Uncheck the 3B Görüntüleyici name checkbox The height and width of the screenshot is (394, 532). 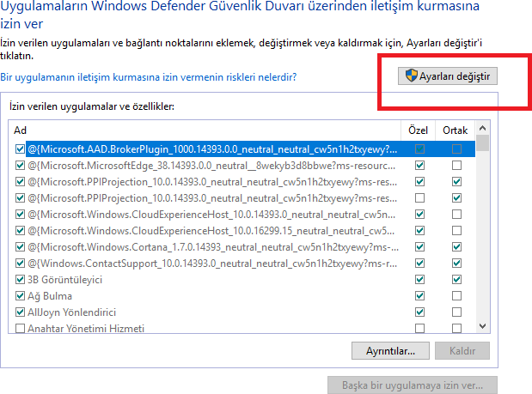coord(20,280)
